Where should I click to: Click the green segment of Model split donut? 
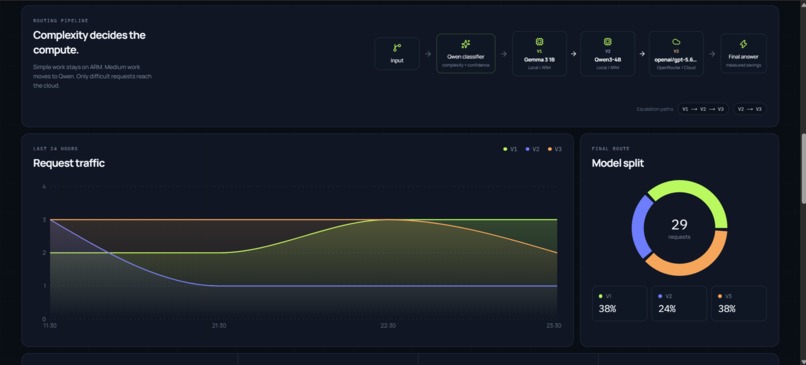coord(705,194)
